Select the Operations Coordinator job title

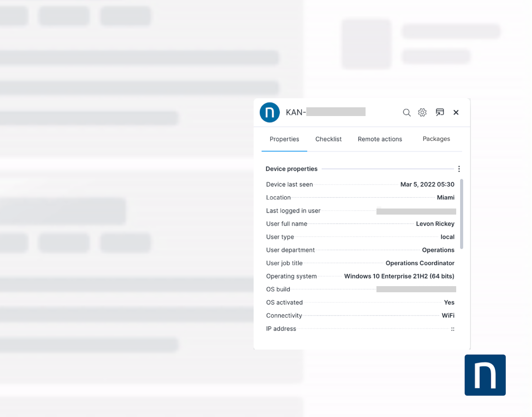[x=420, y=263]
